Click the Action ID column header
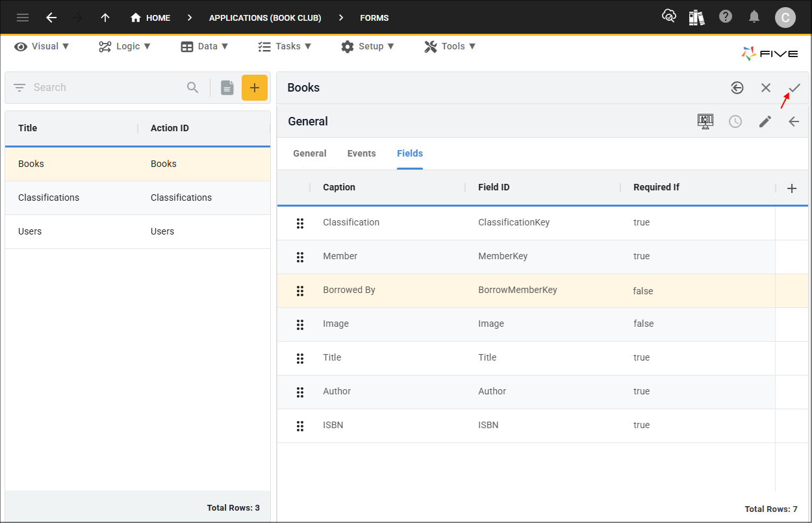This screenshot has height=523, width=812. tap(170, 128)
